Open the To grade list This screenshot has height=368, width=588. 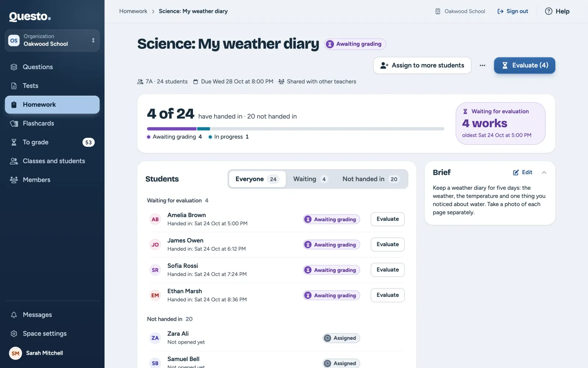tap(52, 142)
